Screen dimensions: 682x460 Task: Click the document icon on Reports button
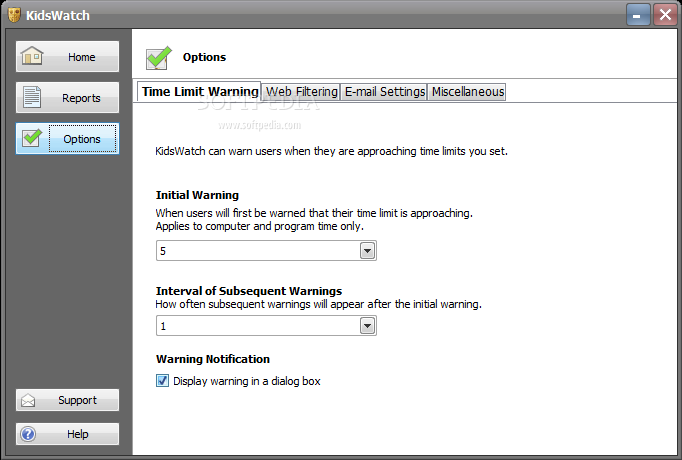tap(32, 97)
